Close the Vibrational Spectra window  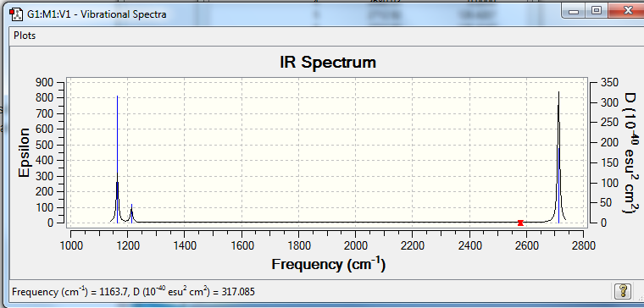[627, 11]
